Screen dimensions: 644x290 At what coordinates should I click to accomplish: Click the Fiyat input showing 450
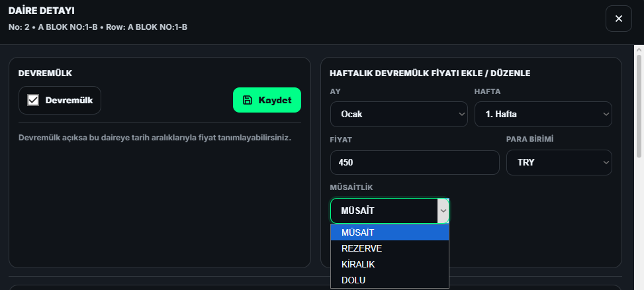[x=414, y=162]
